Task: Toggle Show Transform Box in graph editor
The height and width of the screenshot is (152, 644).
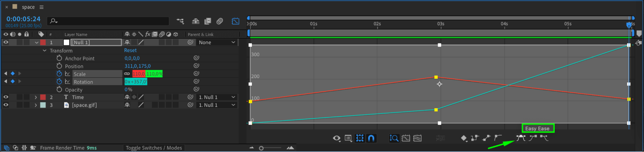Action: pyautogui.click(x=360, y=138)
